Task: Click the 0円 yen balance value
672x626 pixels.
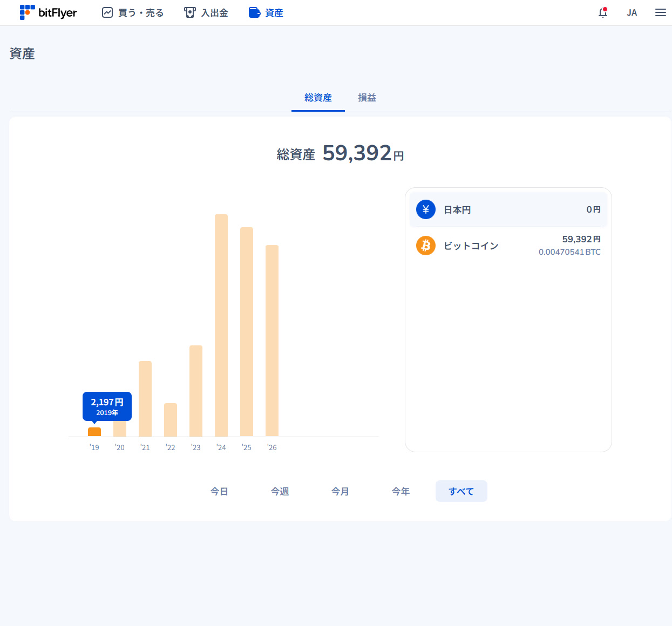Action: 593,209
